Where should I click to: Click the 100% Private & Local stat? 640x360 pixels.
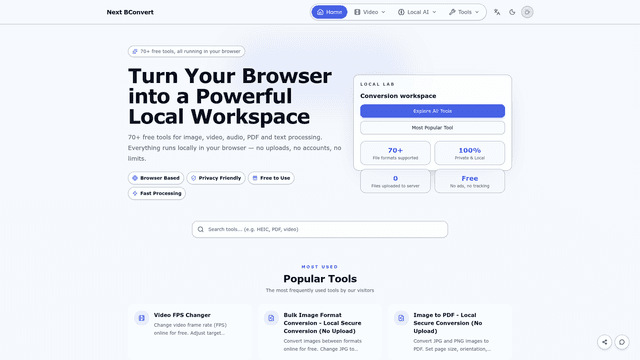pyautogui.click(x=469, y=153)
